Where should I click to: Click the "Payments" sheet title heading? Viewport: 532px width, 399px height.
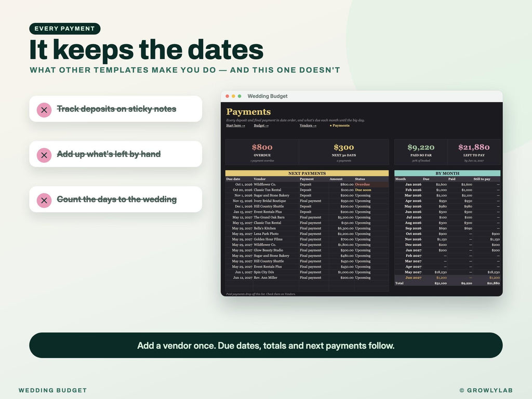pos(248,112)
